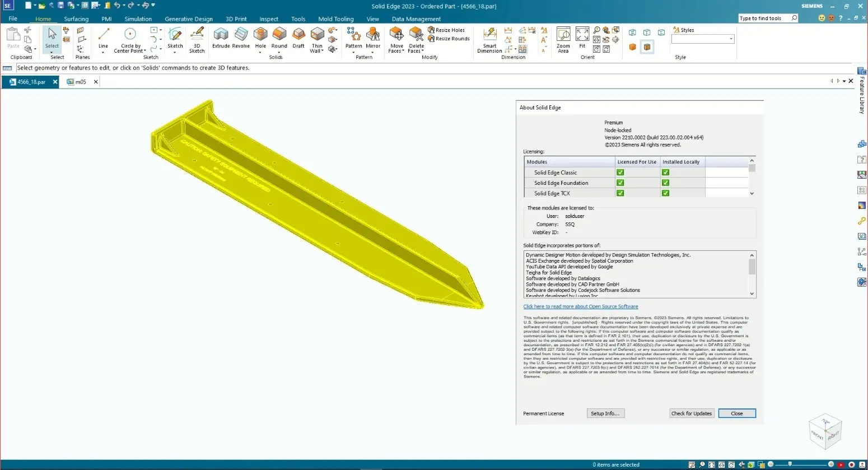Toggle Solid Edge Classic Licensed For Use checkbox
Viewport: 868px width, 470px height.
click(x=620, y=173)
